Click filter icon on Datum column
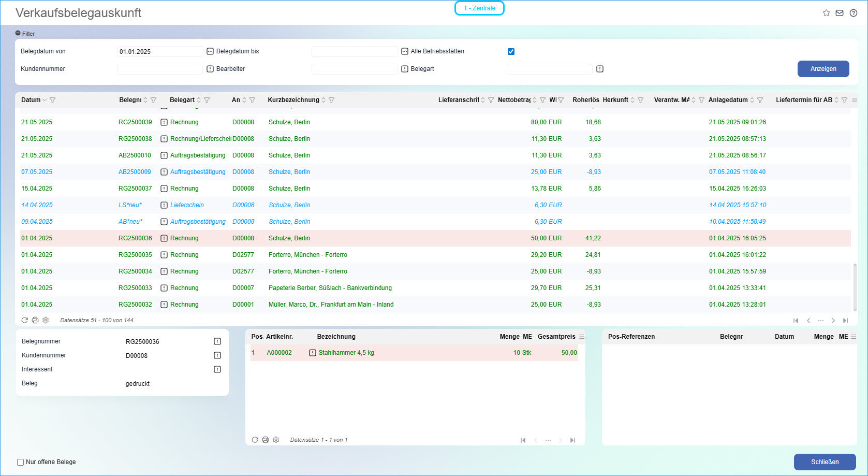868x476 pixels. click(x=52, y=100)
